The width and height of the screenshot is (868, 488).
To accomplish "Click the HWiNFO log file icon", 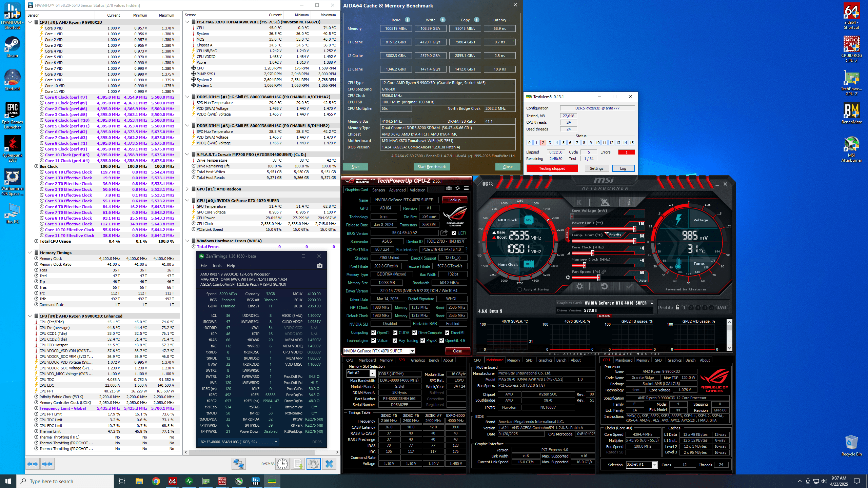I will point(298,464).
